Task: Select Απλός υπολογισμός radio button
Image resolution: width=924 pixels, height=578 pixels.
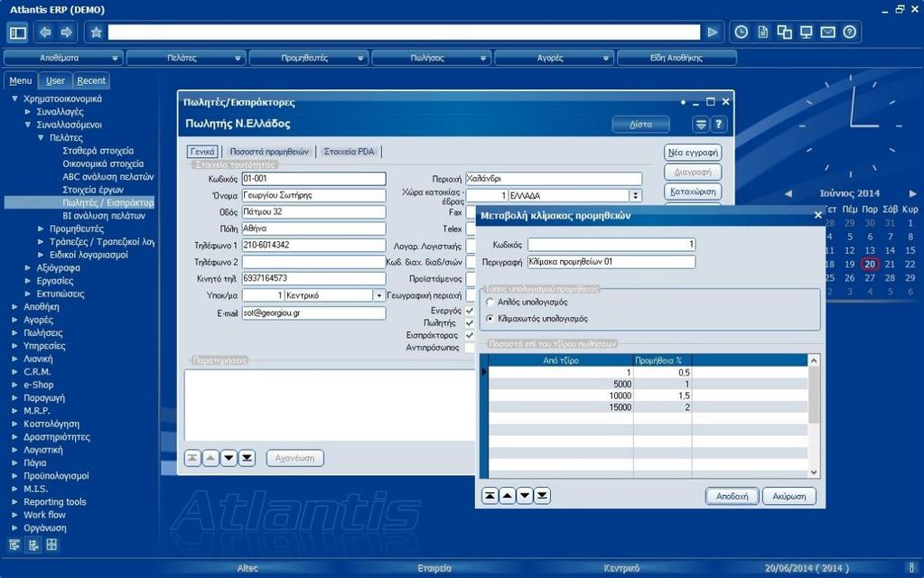Action: 490,302
